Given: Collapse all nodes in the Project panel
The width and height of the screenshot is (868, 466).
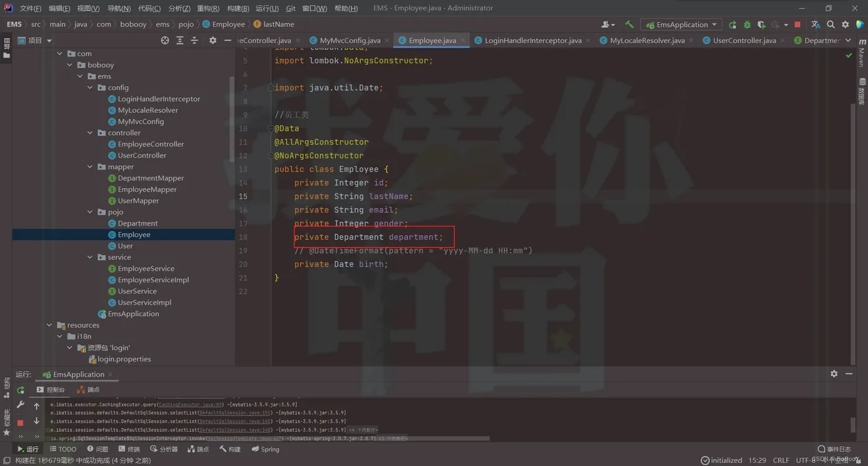Looking at the screenshot, I should click(195, 40).
